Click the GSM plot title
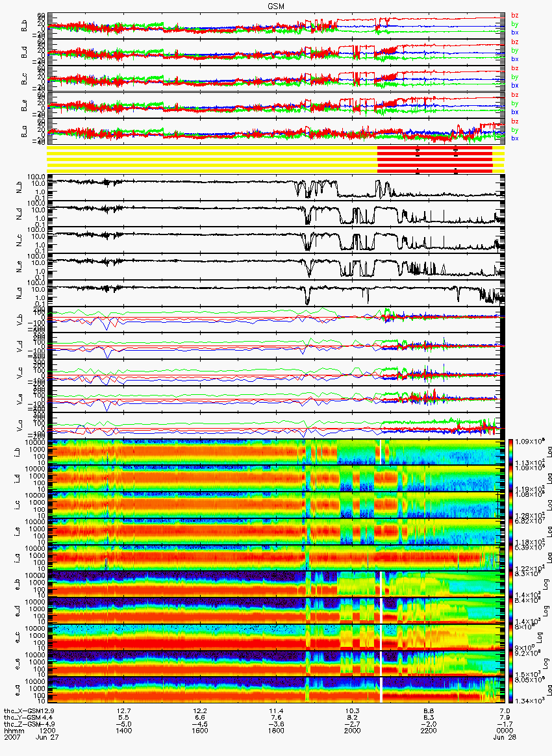 [276, 6]
